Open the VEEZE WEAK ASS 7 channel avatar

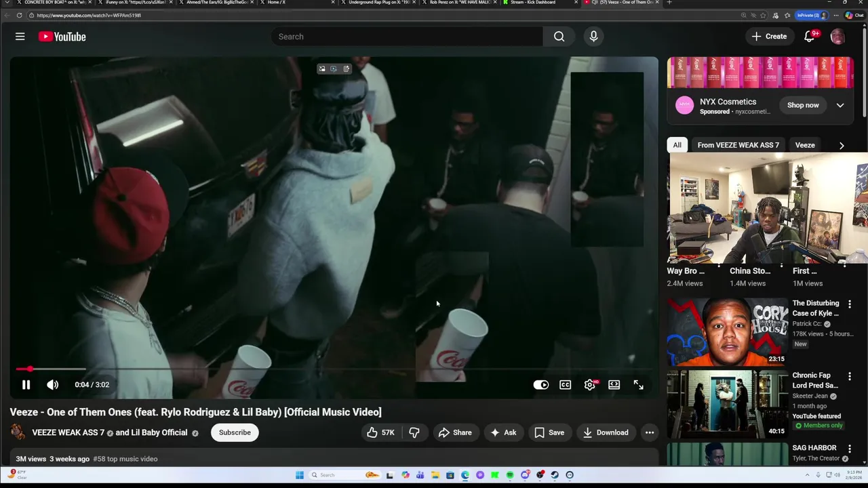pos(18,432)
